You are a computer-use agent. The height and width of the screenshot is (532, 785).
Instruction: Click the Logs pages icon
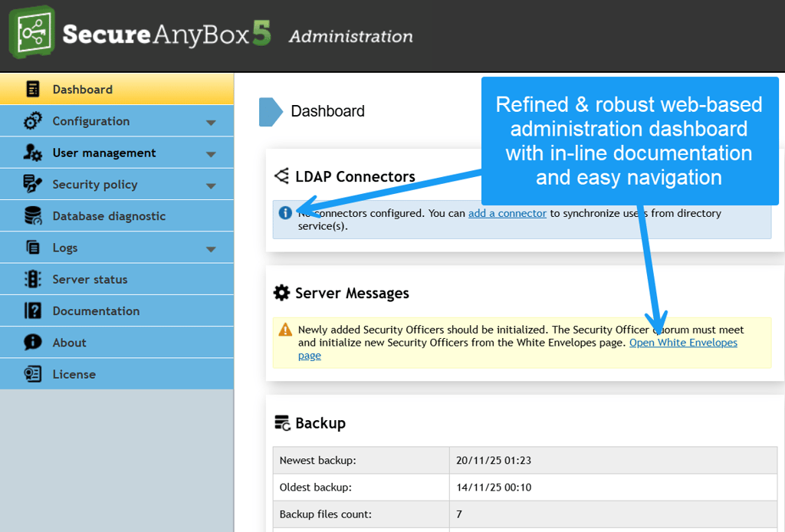coord(32,248)
